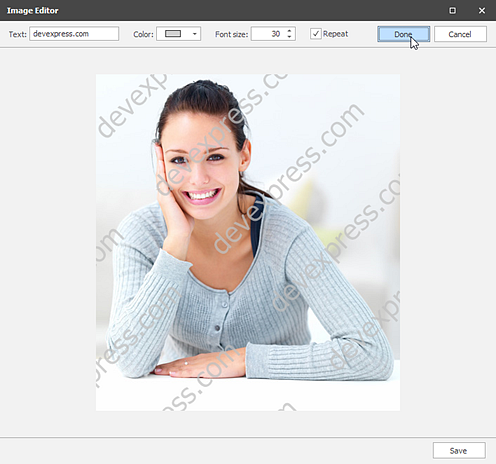Click the Done button
Screen dimensions: 496x464
point(403,34)
